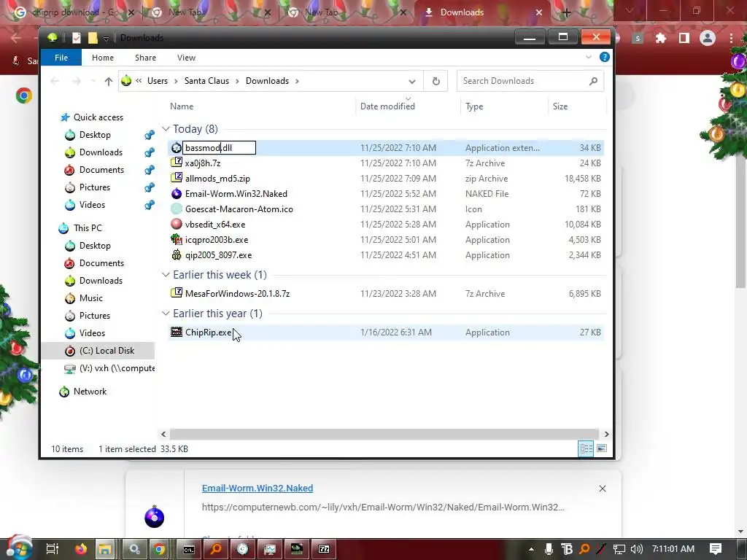Screen dimensions: 747x560
Task: Select This PC in navigation pane
Action: [x=88, y=228]
